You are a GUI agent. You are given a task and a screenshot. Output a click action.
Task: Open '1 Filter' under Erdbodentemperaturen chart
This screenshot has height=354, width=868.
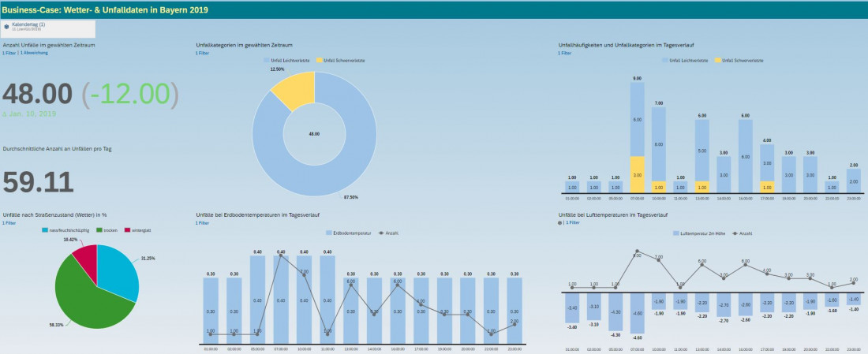coord(202,223)
